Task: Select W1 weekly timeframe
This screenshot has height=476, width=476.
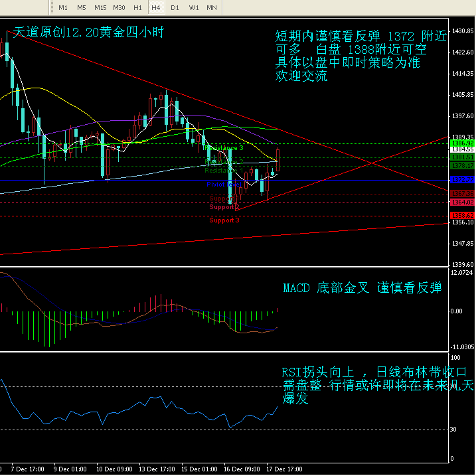Action: pos(193,7)
